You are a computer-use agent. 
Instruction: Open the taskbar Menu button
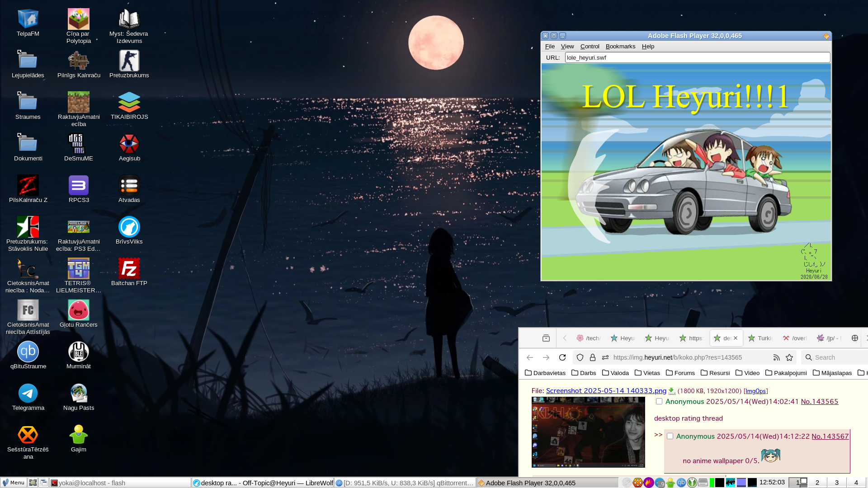click(13, 483)
